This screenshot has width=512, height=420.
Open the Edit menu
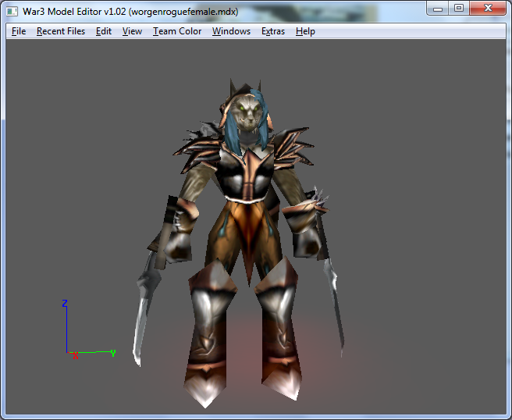pyautogui.click(x=104, y=31)
